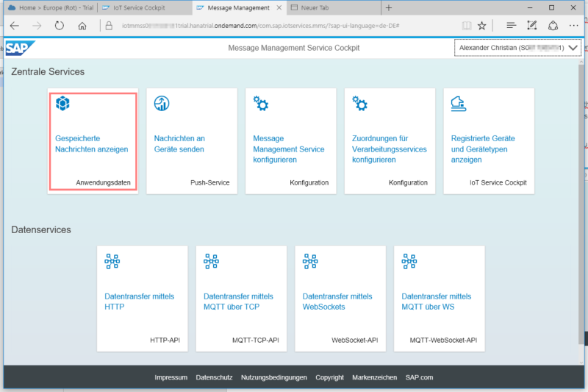Click network icon on Datentransfer mittels HTTP tile

(112, 262)
